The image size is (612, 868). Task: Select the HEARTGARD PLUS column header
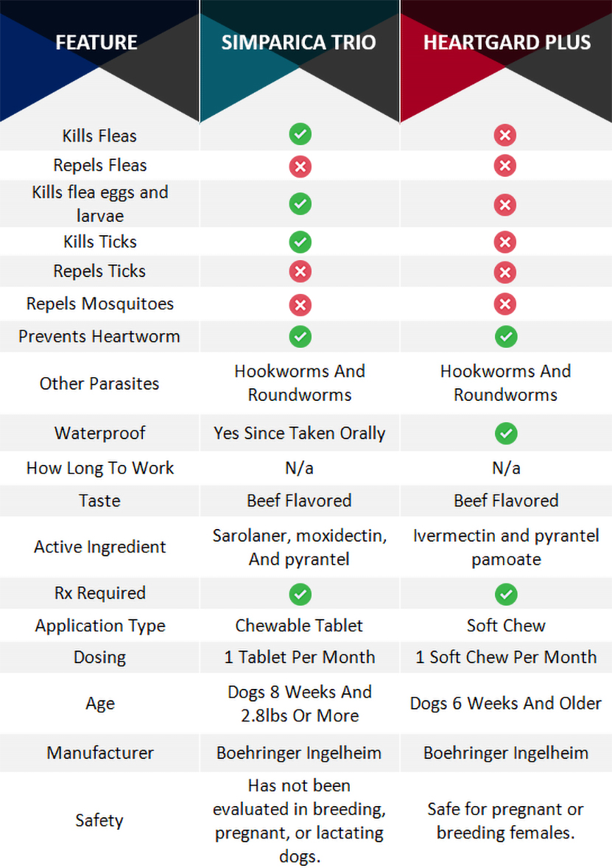click(x=507, y=42)
